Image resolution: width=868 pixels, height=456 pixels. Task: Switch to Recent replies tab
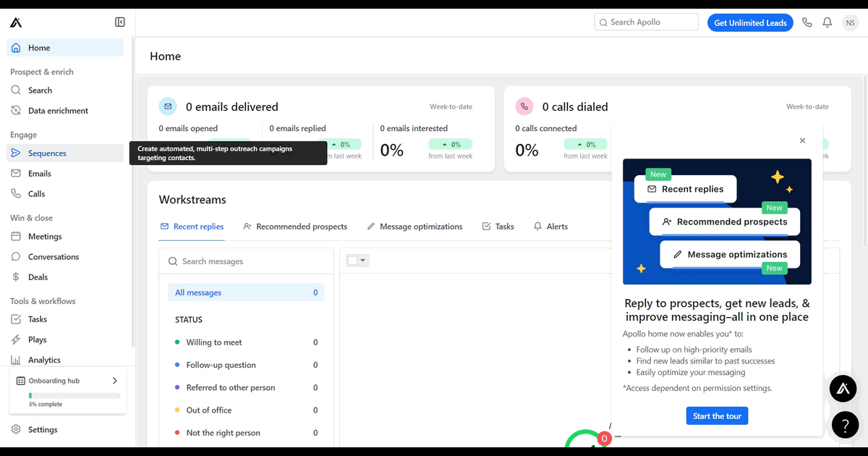(192, 227)
